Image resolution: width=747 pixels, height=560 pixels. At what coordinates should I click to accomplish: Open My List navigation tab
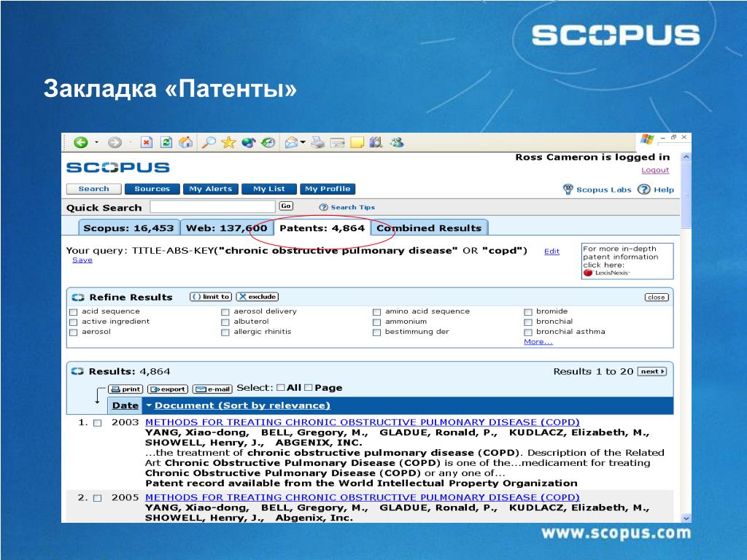pos(269,189)
